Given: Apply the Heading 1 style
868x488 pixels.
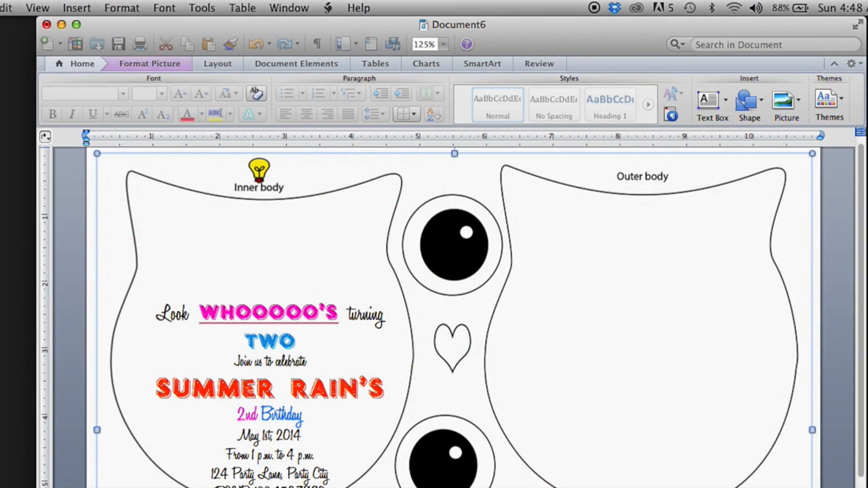Looking at the screenshot, I should [x=610, y=105].
